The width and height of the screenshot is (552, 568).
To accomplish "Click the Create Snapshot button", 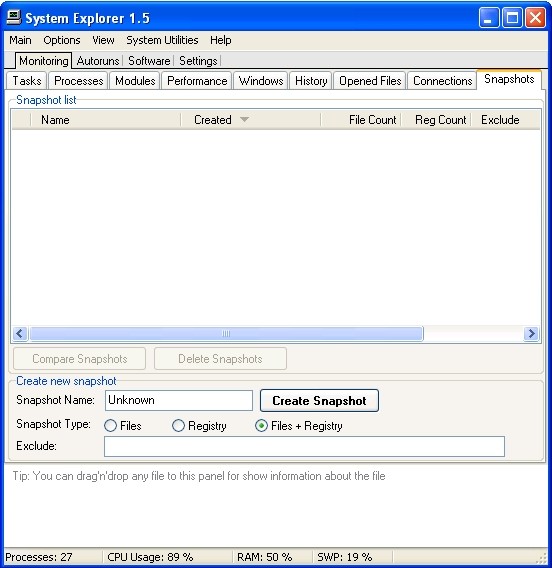I will pyautogui.click(x=319, y=400).
